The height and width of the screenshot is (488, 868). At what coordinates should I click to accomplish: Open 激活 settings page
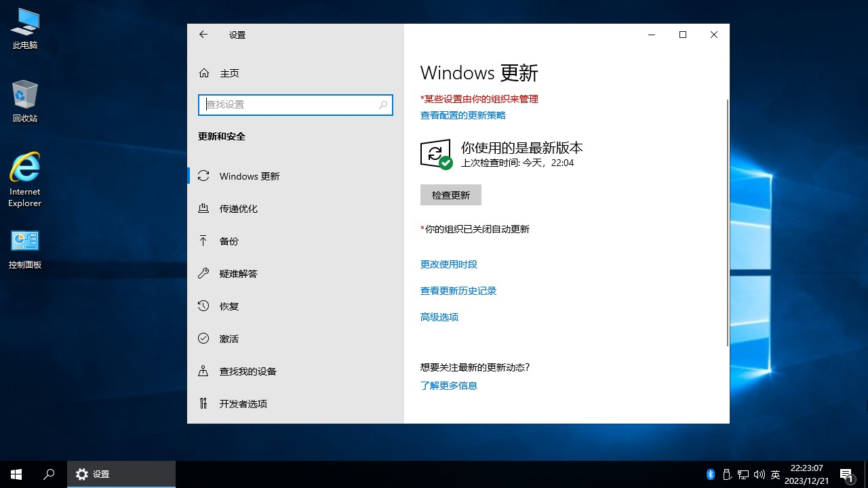[296, 339]
